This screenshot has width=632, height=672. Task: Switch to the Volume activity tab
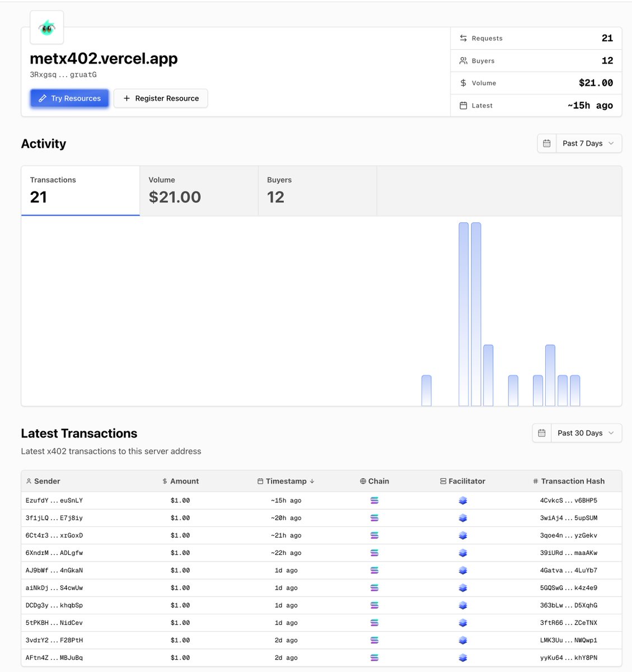tap(199, 190)
